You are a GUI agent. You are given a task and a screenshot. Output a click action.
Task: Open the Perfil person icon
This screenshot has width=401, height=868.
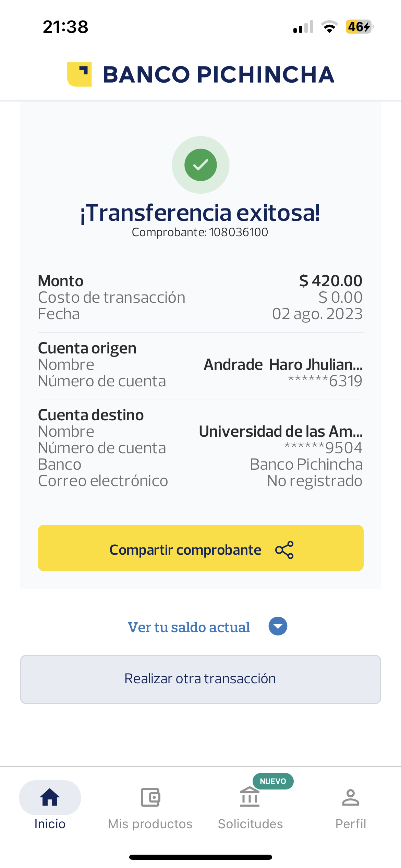350,797
